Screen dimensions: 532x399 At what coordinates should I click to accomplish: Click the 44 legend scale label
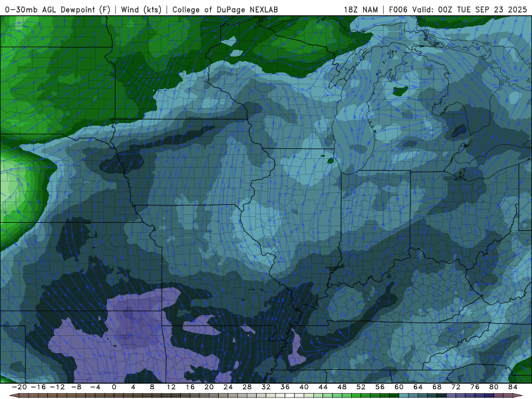coord(323,387)
